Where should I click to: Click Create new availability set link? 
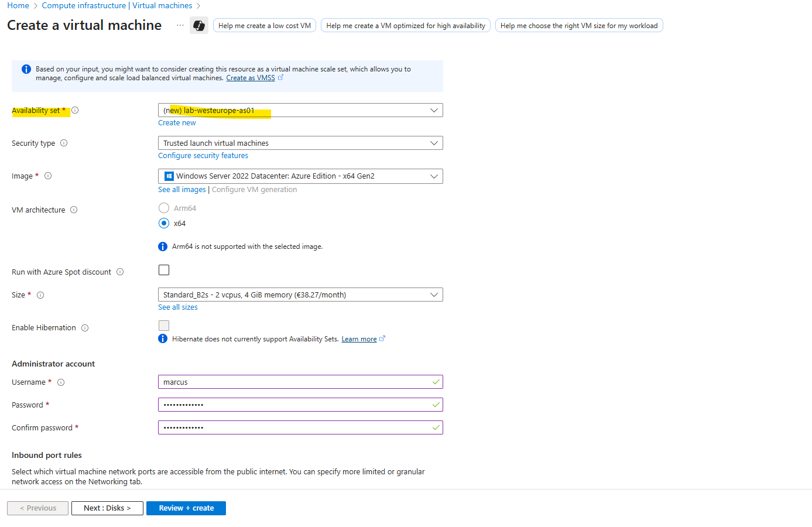point(177,123)
